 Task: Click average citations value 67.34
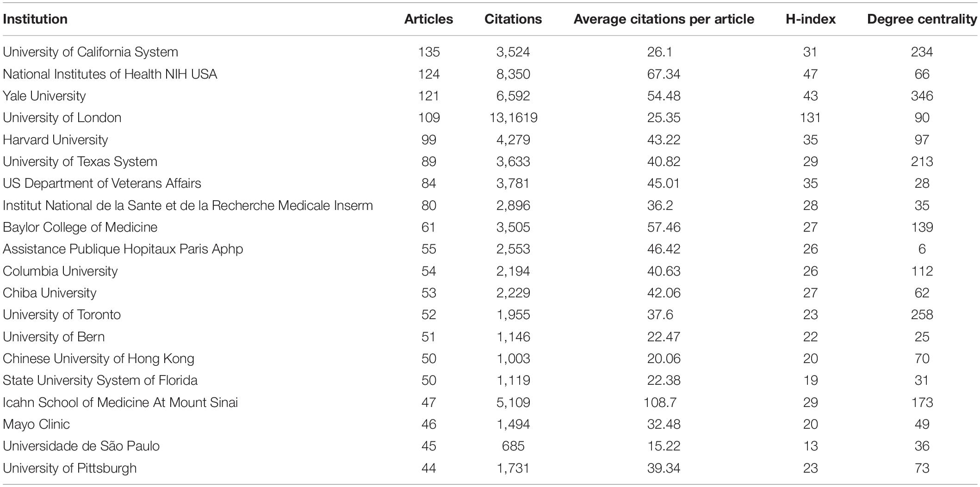coord(664,74)
